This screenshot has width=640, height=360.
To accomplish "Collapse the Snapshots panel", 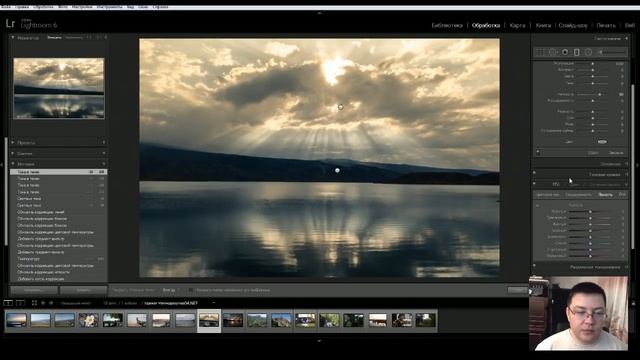I will [13, 153].
